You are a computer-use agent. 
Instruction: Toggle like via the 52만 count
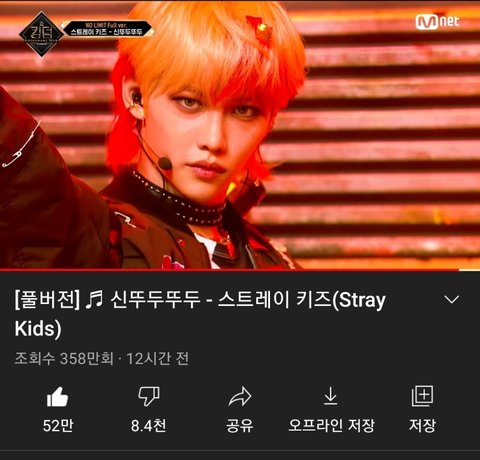coord(58,426)
